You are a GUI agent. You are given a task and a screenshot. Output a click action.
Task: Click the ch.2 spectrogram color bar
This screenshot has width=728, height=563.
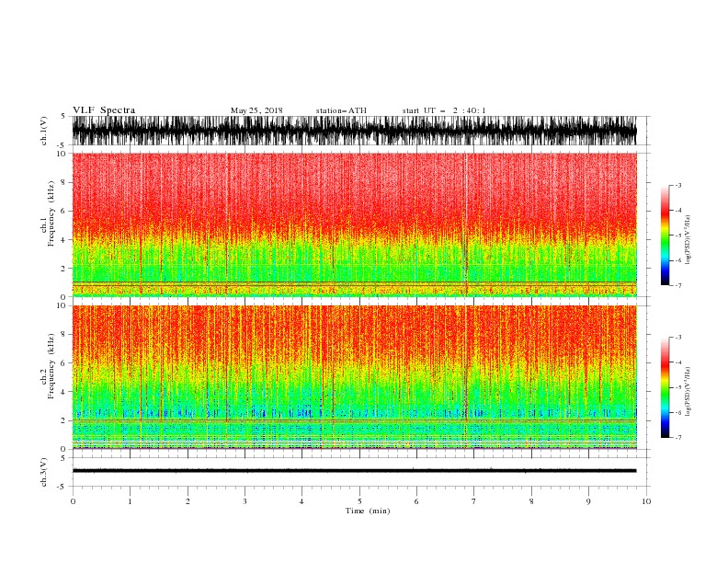(x=665, y=387)
